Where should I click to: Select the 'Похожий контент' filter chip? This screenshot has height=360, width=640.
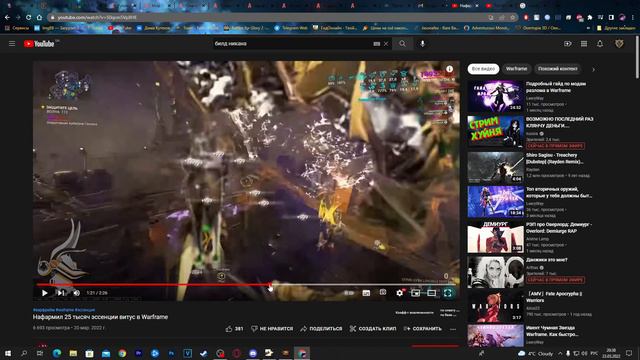[558, 69]
